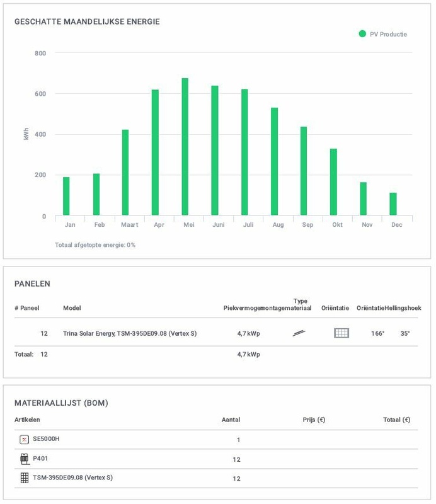
Task: Click the Aantal column header
Action: (x=231, y=420)
